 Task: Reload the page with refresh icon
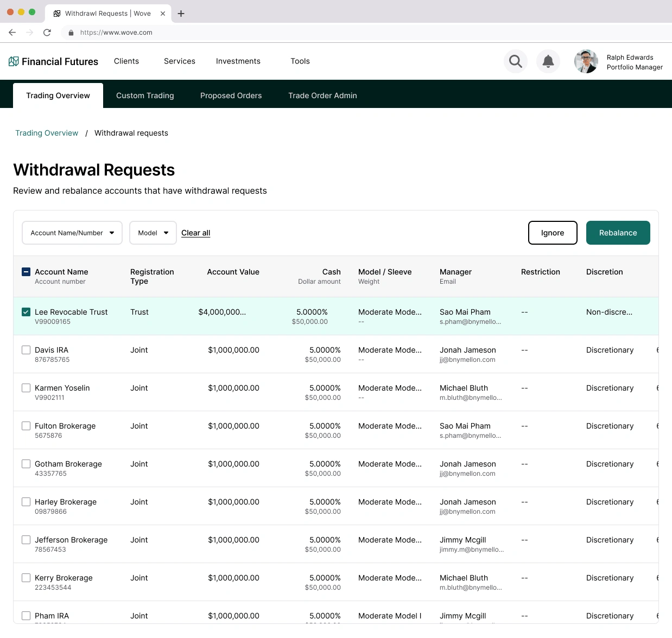tap(47, 33)
